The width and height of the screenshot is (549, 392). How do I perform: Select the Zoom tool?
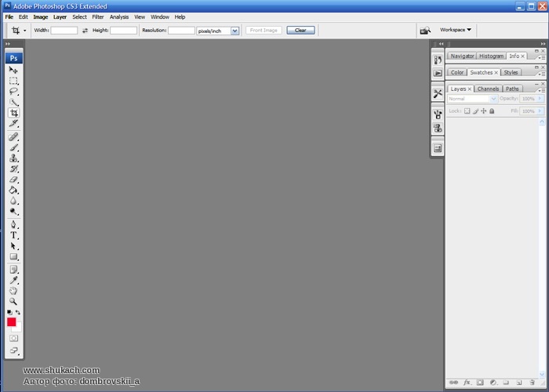coord(13,301)
